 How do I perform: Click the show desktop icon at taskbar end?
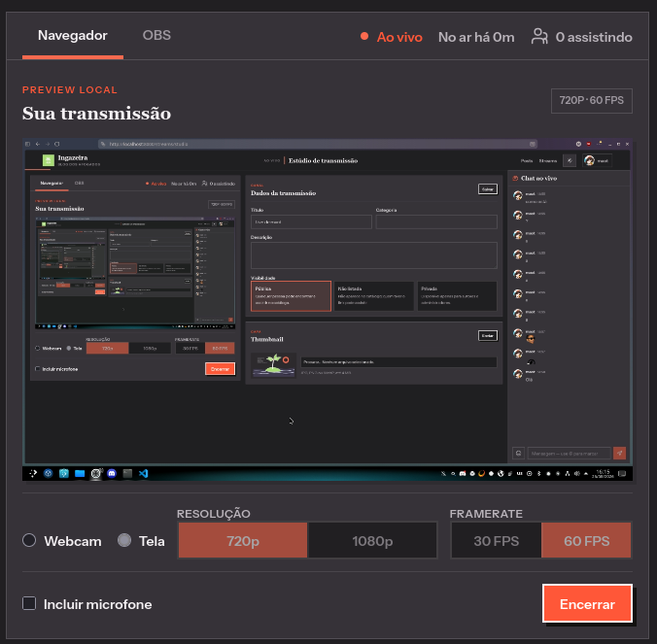(x=622, y=474)
